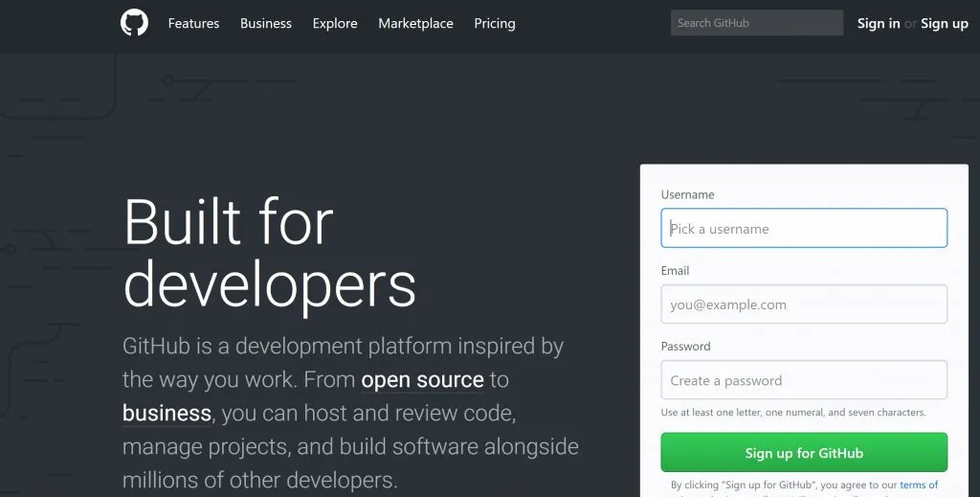
Task: Open Explore in the top navigation
Action: (335, 23)
